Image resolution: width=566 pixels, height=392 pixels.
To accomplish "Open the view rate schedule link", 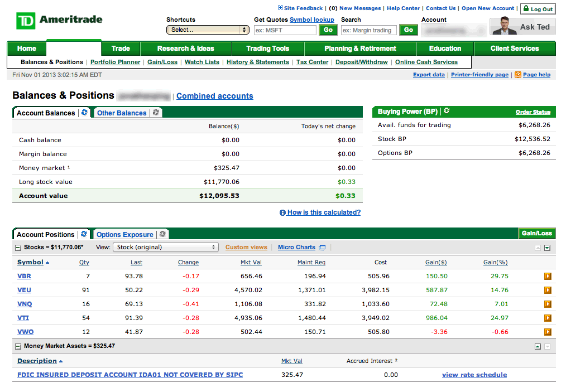I will click(474, 375).
